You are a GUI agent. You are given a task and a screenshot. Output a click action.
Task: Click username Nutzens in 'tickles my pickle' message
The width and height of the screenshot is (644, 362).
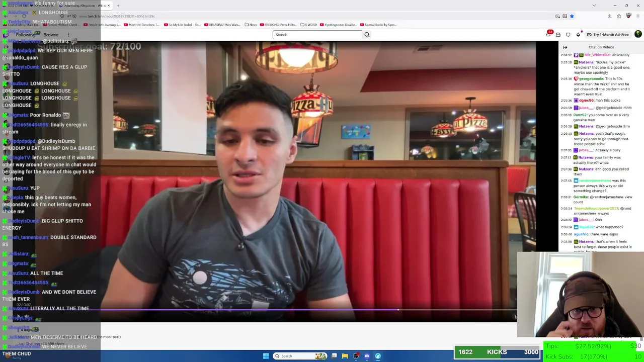(x=586, y=62)
